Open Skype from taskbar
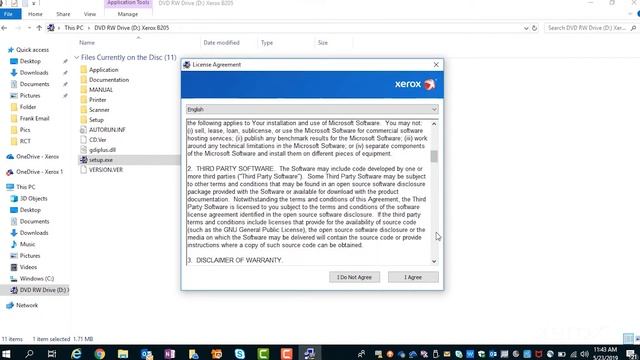The width and height of the screenshot is (640, 360). pos(240,353)
